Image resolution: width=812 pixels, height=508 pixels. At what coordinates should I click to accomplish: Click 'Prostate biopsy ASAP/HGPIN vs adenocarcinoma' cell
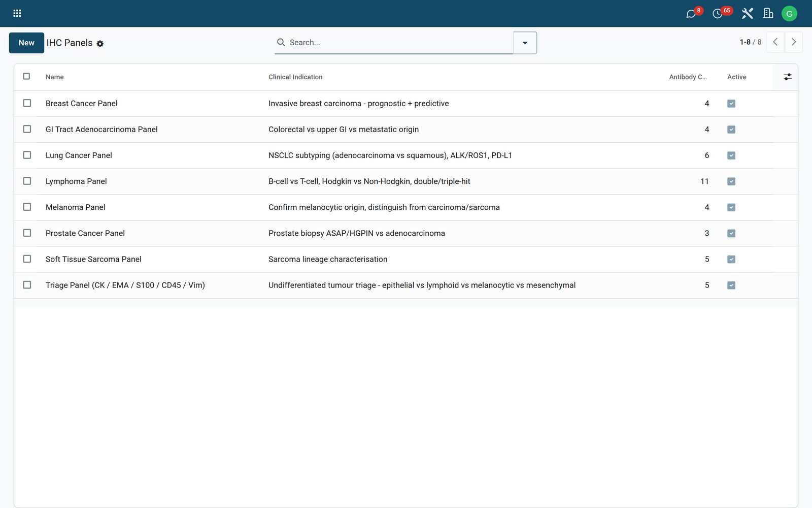pos(357,233)
